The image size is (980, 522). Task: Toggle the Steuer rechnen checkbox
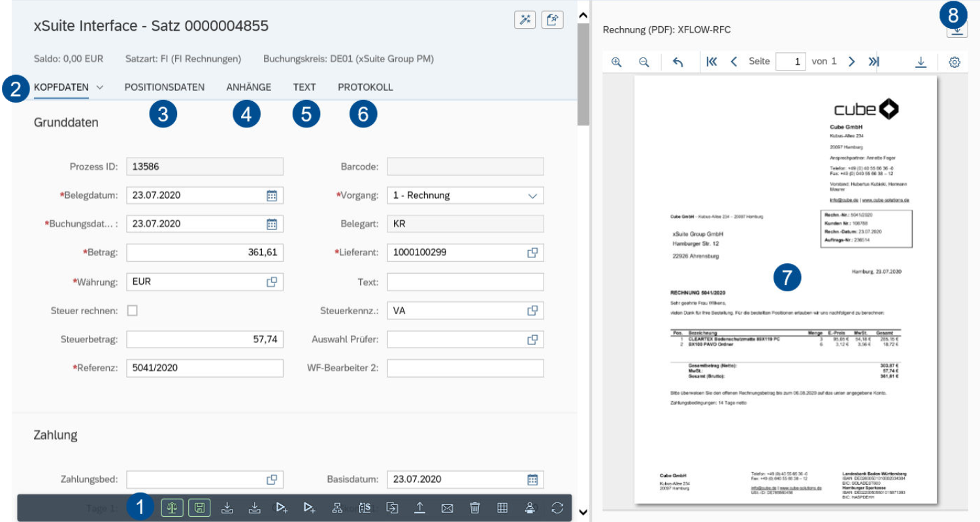[133, 310]
